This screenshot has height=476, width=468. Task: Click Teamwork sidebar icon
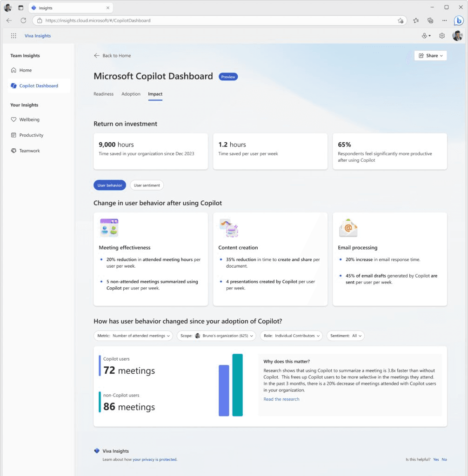click(13, 151)
